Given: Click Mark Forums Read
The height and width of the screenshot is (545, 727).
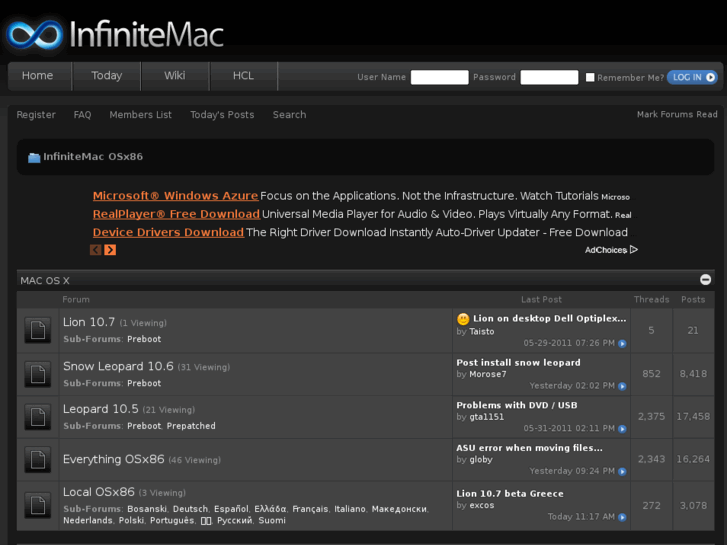Looking at the screenshot, I should pyautogui.click(x=677, y=114).
